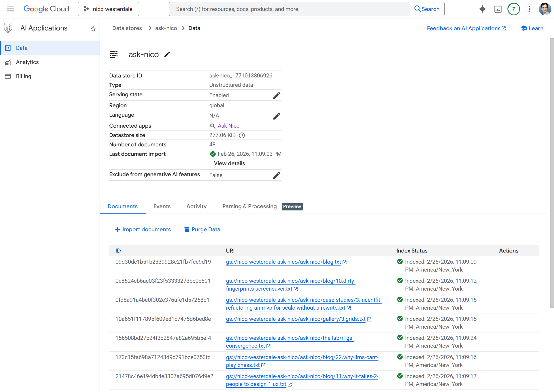Open the Gemini assistant

click(x=482, y=9)
